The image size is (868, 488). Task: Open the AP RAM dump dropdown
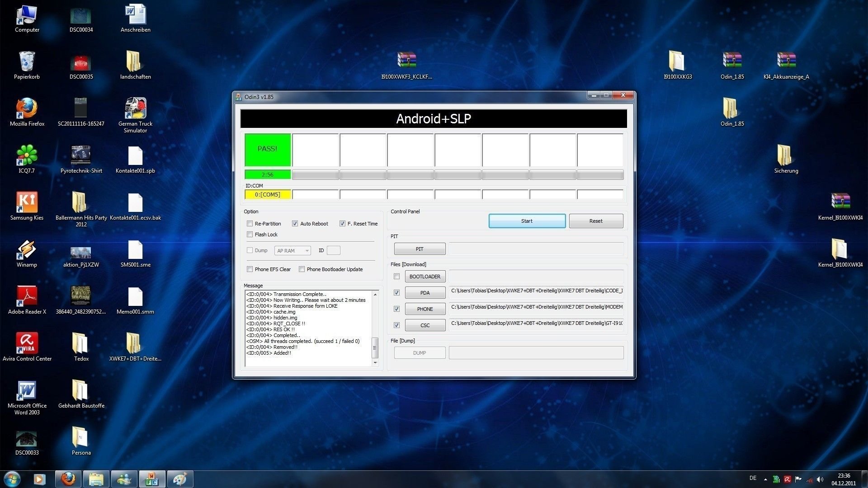292,251
